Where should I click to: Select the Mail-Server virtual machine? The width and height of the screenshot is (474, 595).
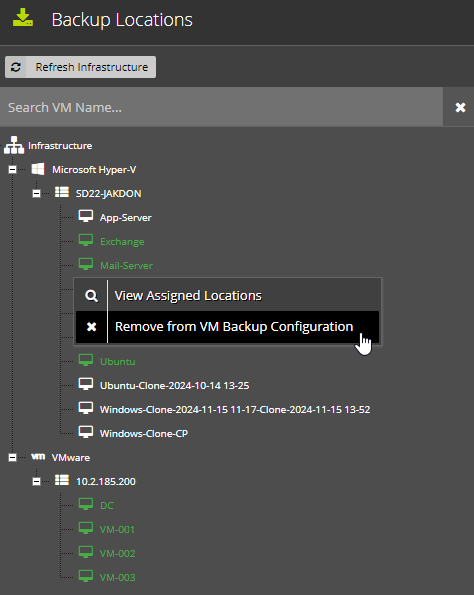pos(126,265)
